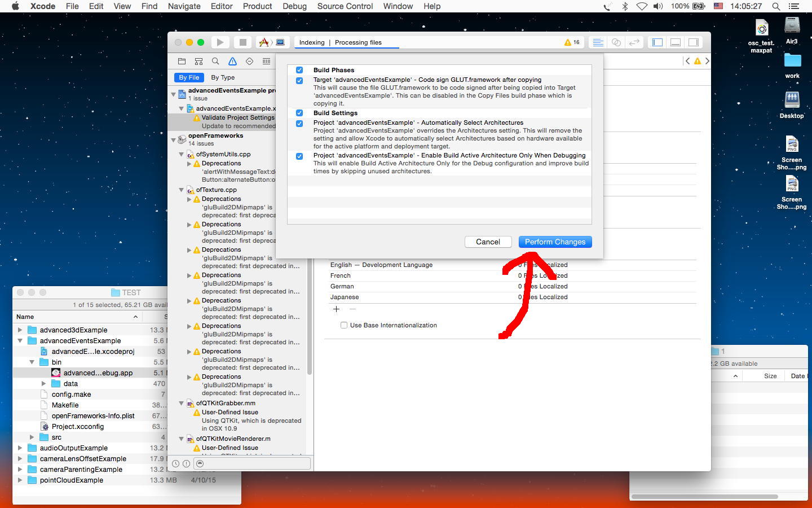Collapse advancedEventsExample folder in TEST window
The width and height of the screenshot is (812, 508).
(20, 340)
